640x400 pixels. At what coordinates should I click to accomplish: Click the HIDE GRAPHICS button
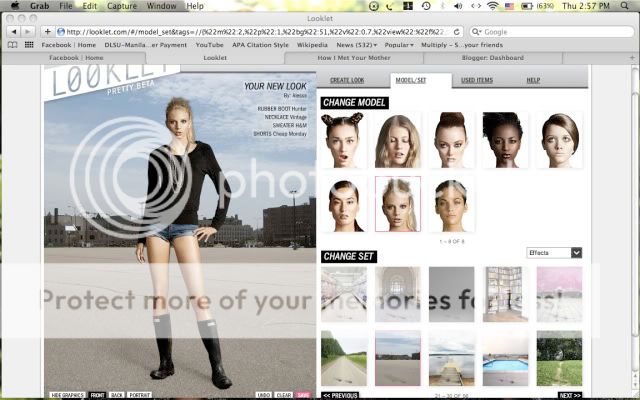pyautogui.click(x=67, y=395)
